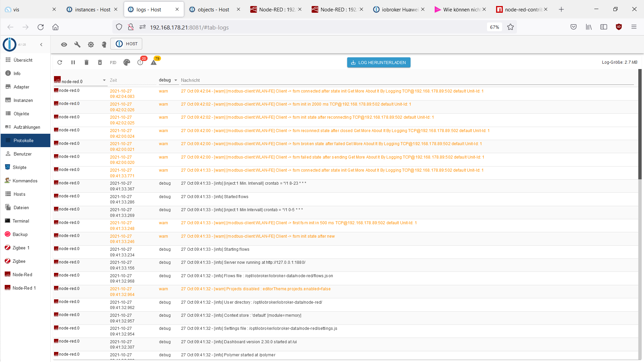Open Hosts in sidebar

25,194
